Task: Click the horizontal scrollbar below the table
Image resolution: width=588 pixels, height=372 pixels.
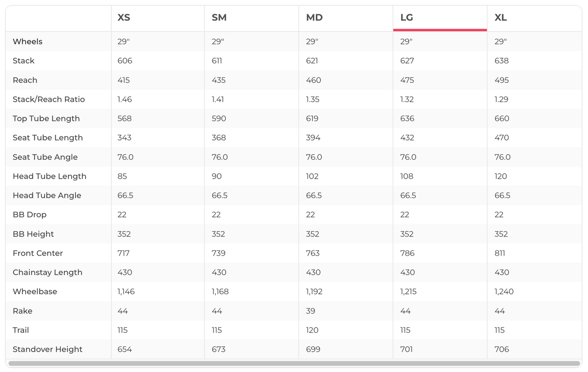Action: point(294,363)
